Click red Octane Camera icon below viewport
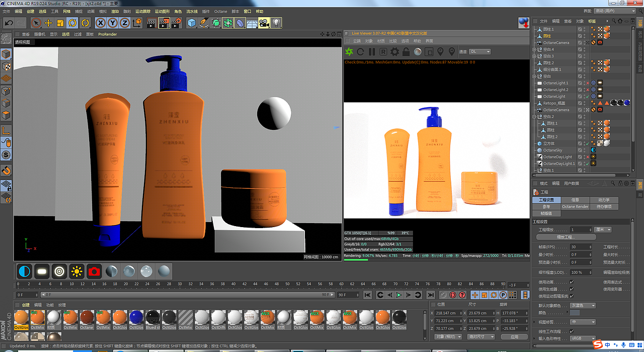The width and height of the screenshot is (644, 352). (94, 272)
